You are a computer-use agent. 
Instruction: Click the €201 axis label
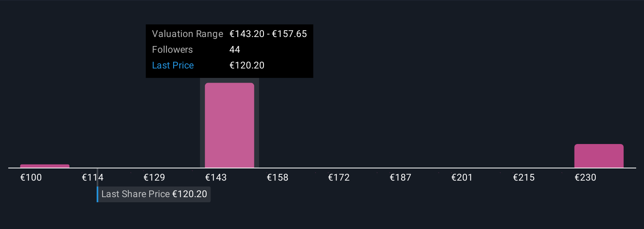pos(462,177)
